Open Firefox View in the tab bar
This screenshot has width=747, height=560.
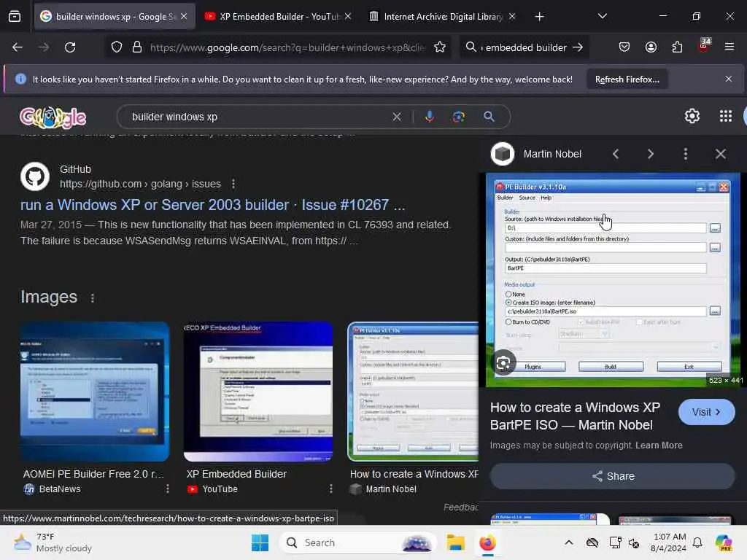pyautogui.click(x=15, y=16)
